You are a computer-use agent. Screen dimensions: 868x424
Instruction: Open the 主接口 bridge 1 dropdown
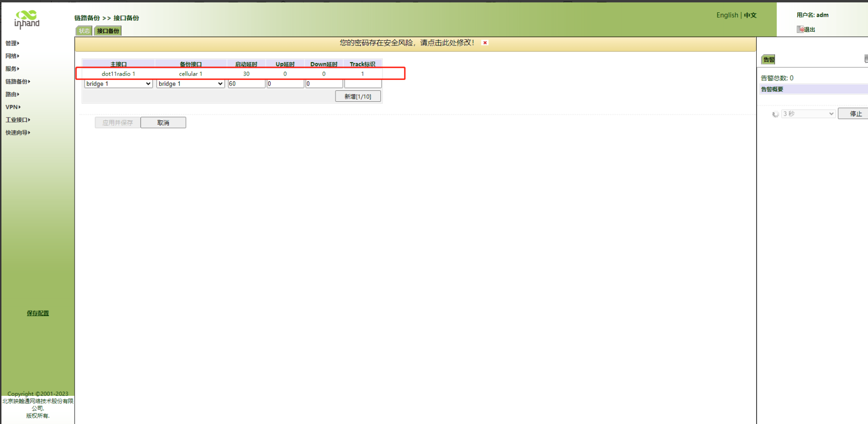[x=119, y=84]
